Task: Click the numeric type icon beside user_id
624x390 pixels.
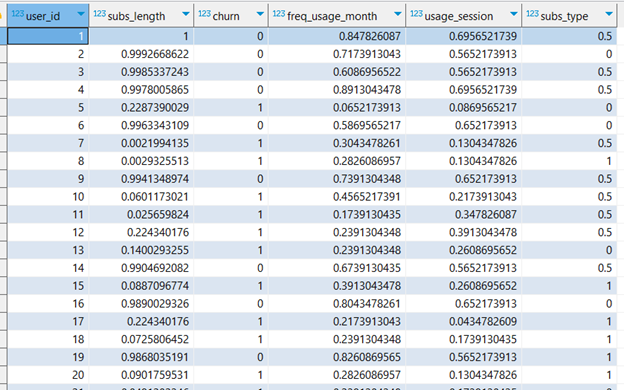Action: point(18,14)
